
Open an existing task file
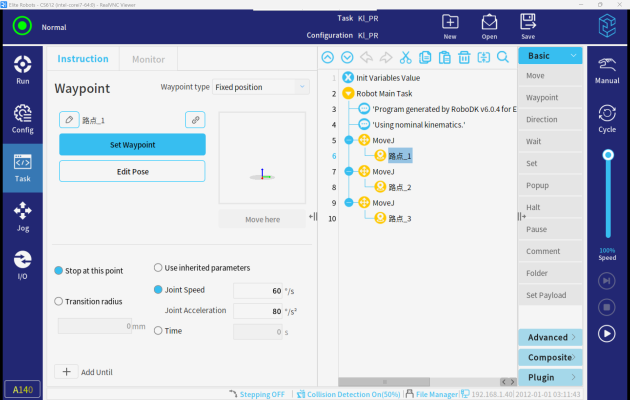(x=489, y=27)
